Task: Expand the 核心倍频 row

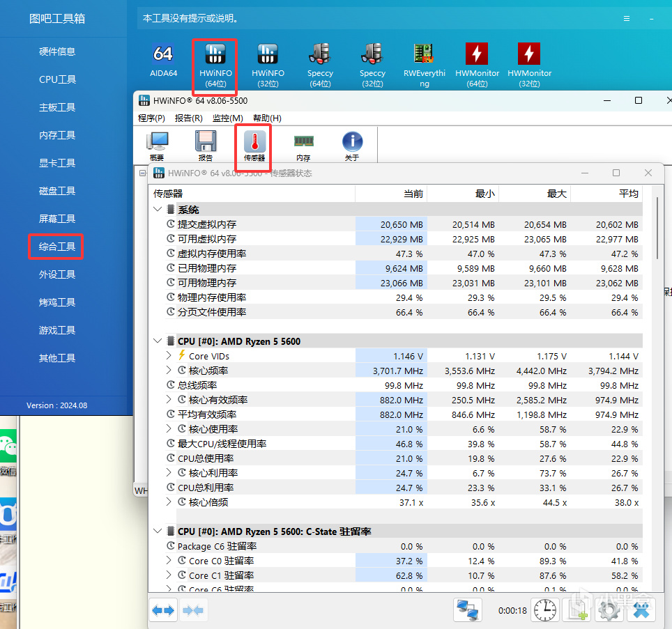Action: point(169,502)
